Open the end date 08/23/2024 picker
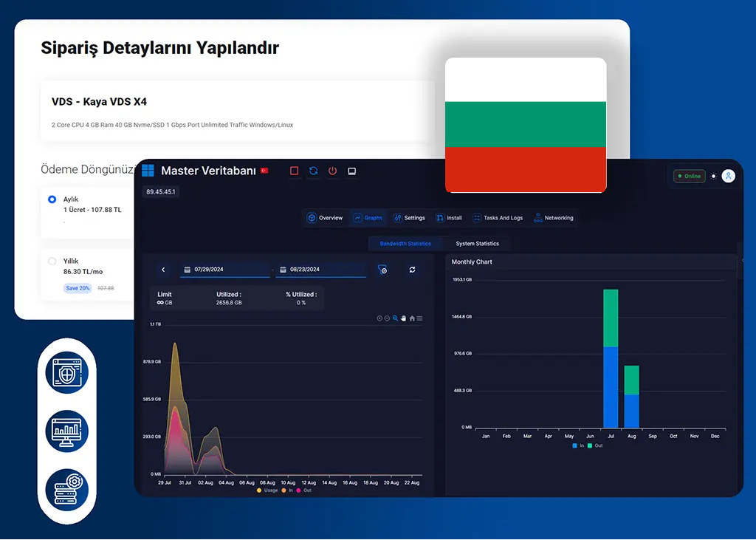 pos(320,270)
